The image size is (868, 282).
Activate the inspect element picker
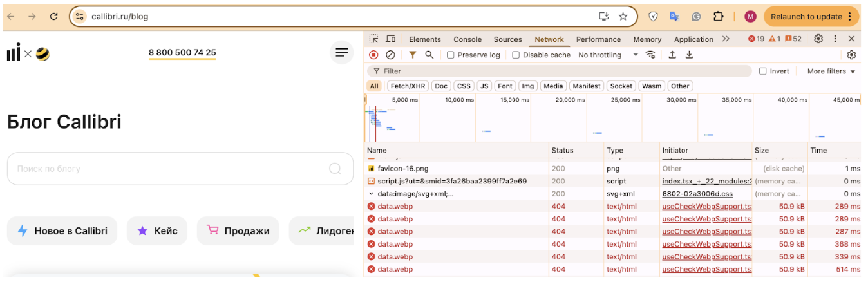coord(373,39)
